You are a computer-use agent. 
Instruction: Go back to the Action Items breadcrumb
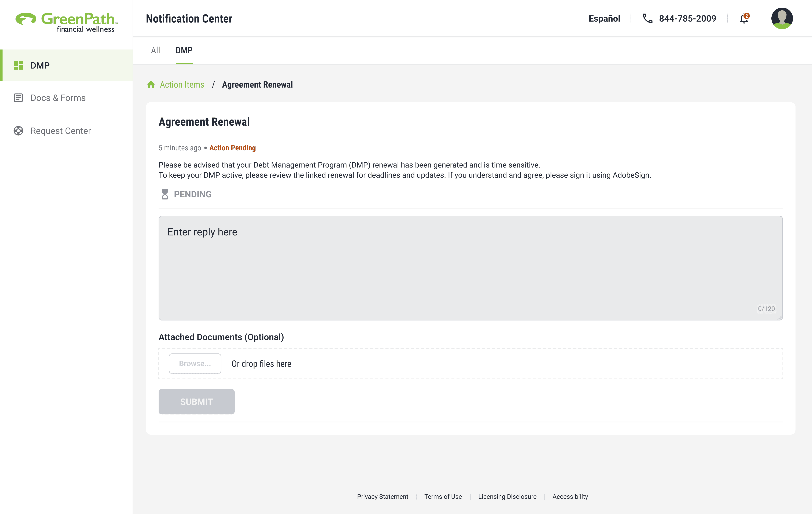182,85
